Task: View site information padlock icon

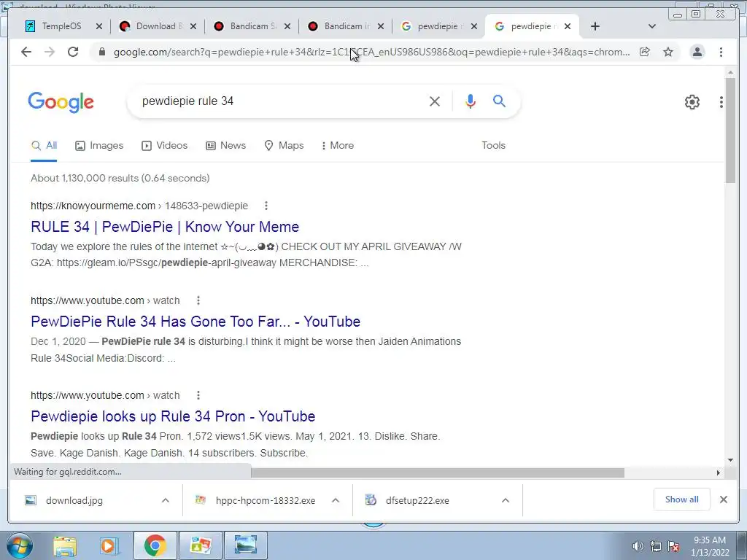Action: 101,52
